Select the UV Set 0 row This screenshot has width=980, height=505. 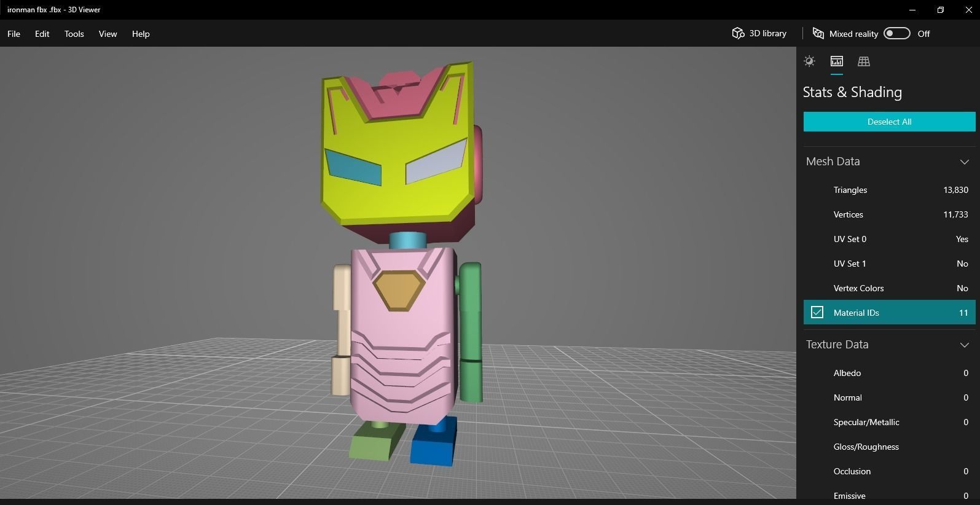pyautogui.click(x=889, y=239)
